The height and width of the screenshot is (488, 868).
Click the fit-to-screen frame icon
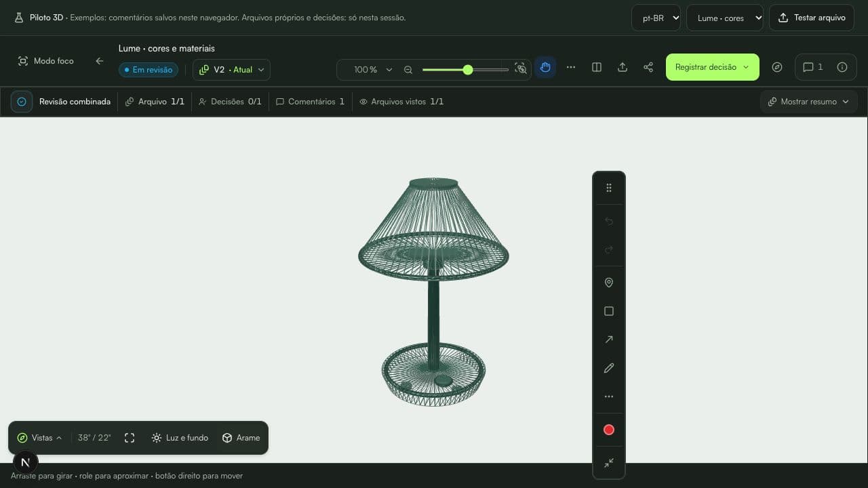point(130,438)
